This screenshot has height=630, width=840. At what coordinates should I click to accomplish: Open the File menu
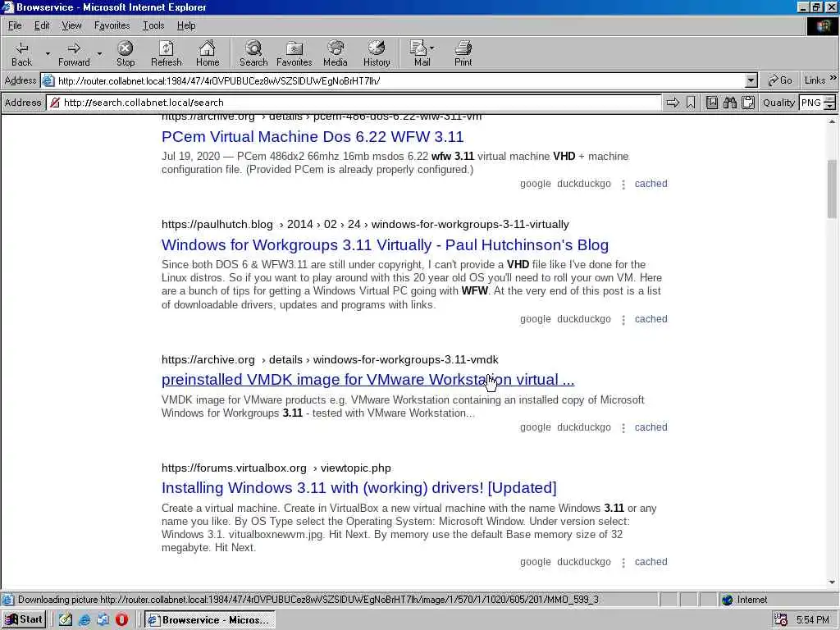[x=15, y=25]
